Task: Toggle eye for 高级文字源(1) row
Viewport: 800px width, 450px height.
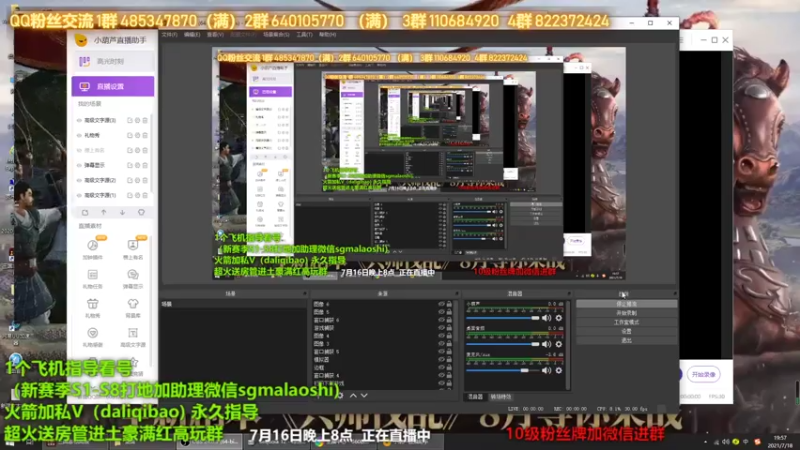Action: [79, 195]
